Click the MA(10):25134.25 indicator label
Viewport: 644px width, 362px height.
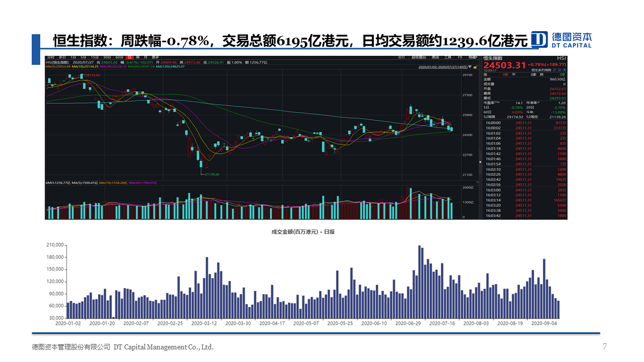click(85, 66)
